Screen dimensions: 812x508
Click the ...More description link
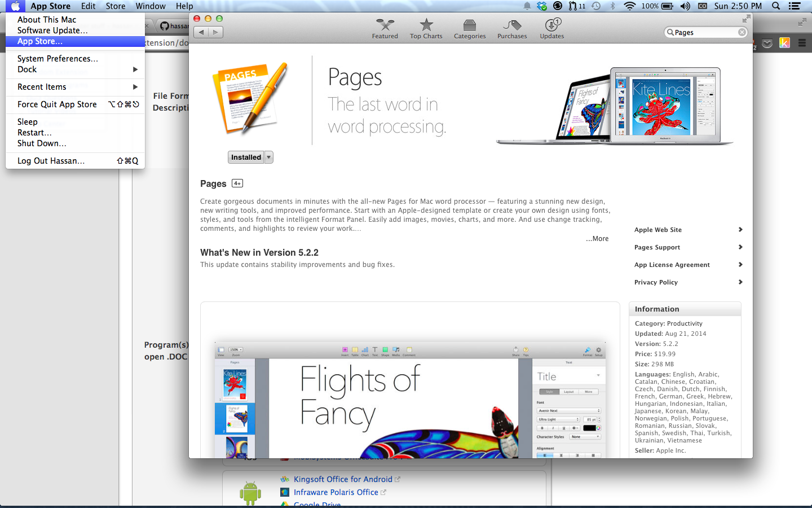pyautogui.click(x=597, y=239)
